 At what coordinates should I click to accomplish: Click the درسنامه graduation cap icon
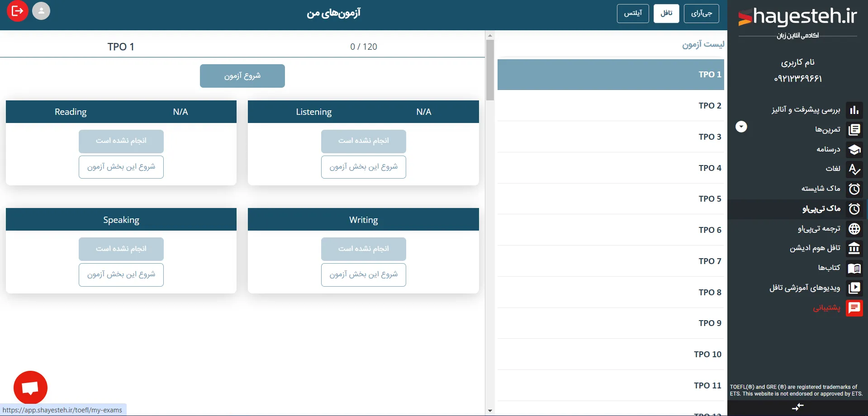(854, 150)
